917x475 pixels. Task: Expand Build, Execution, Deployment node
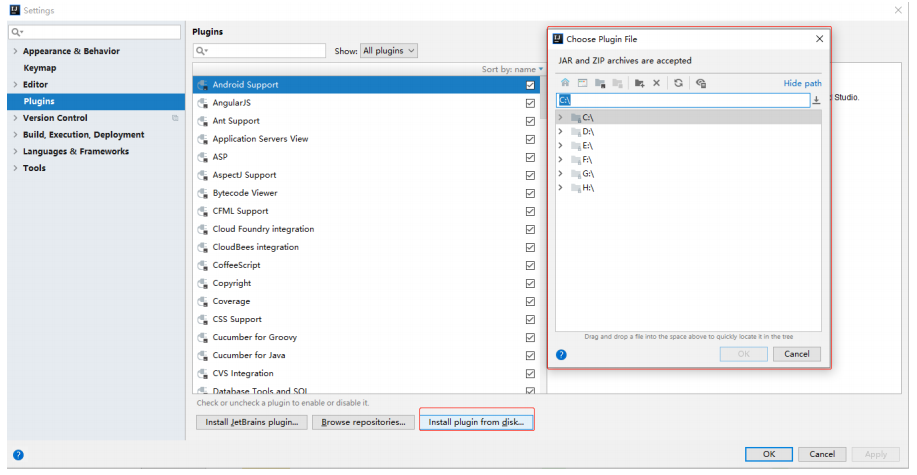[x=15, y=135]
